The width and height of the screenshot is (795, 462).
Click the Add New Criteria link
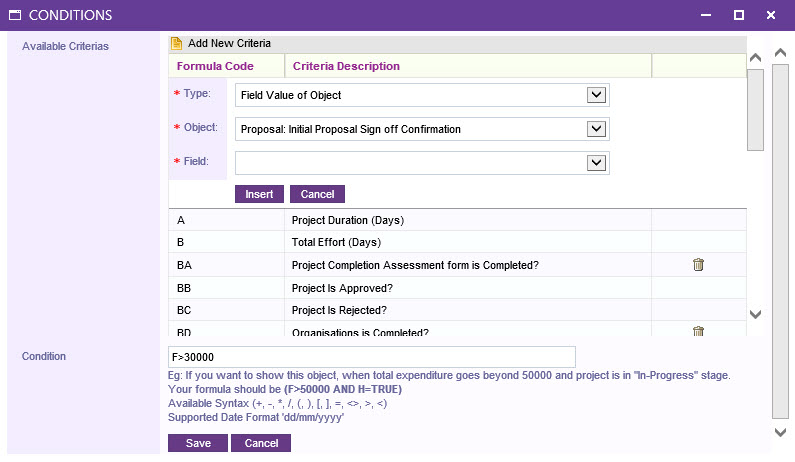point(229,44)
